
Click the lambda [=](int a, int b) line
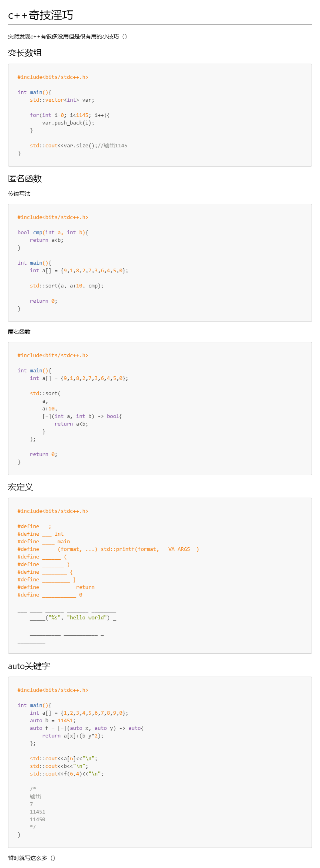click(82, 416)
